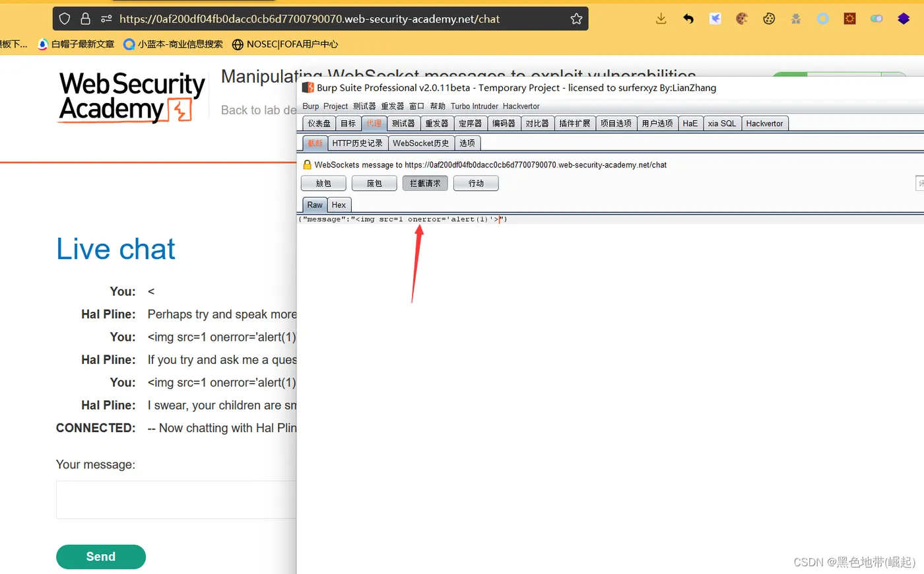Click the padlock site security icon
This screenshot has height=574, width=924.
click(x=85, y=18)
